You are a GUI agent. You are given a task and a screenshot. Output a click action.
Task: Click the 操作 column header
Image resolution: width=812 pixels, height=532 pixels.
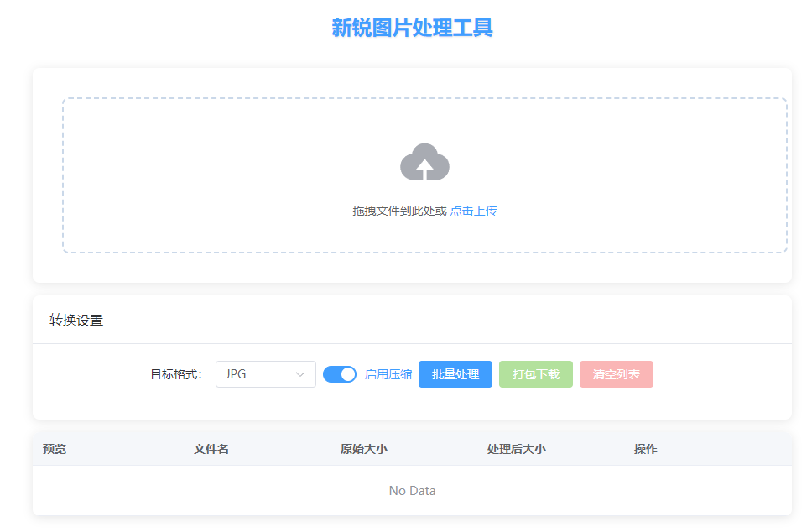pos(646,449)
